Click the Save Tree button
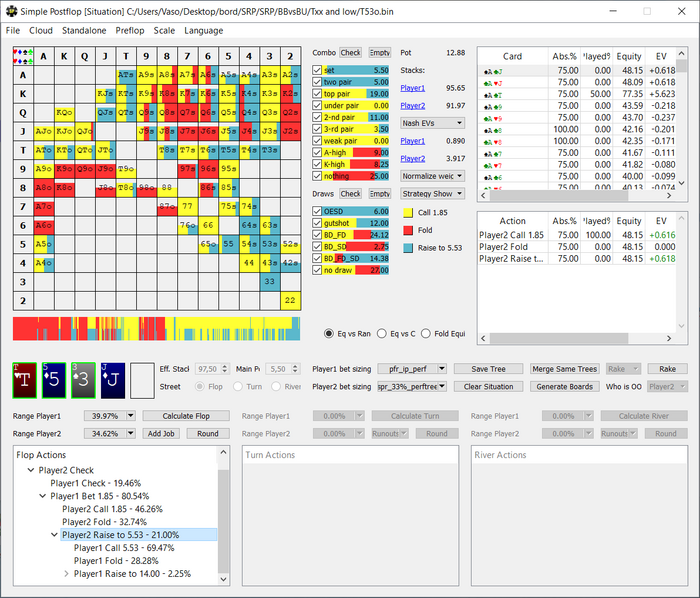The width and height of the screenshot is (700, 598). pyautogui.click(x=488, y=369)
